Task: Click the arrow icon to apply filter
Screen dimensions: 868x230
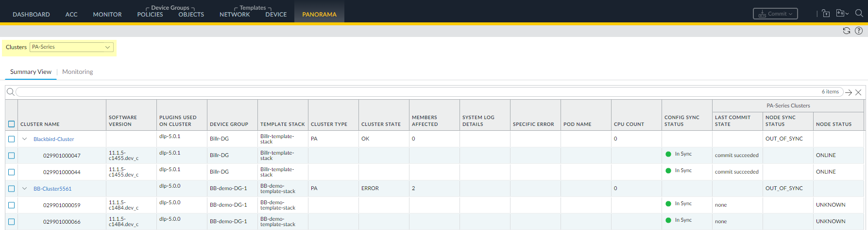Action: pyautogui.click(x=849, y=92)
